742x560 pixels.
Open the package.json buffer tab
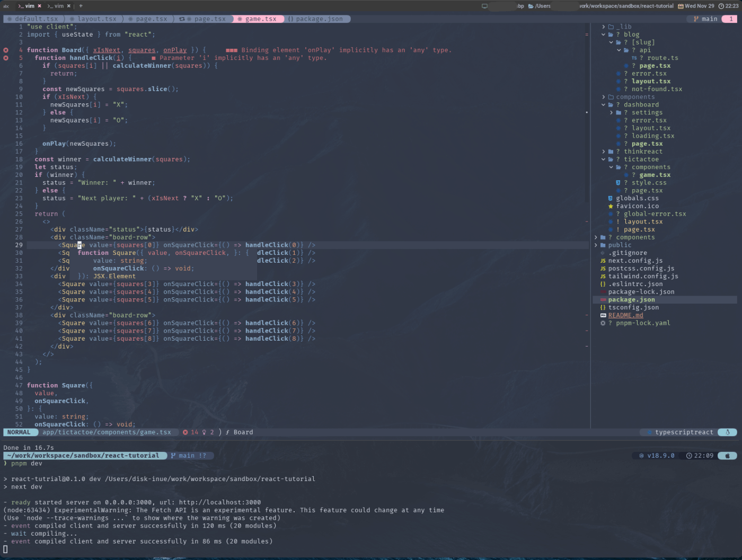point(316,19)
